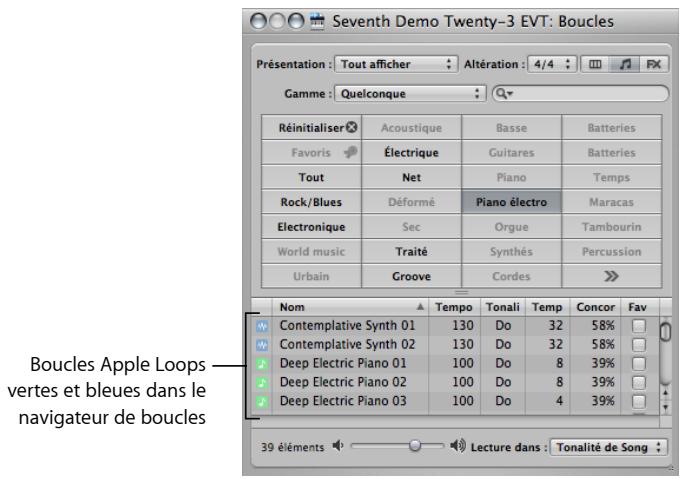Click green note icon of Deep Electric Piano 02
Image resolution: width=687 pixels, height=479 pixels.
pos(262,383)
